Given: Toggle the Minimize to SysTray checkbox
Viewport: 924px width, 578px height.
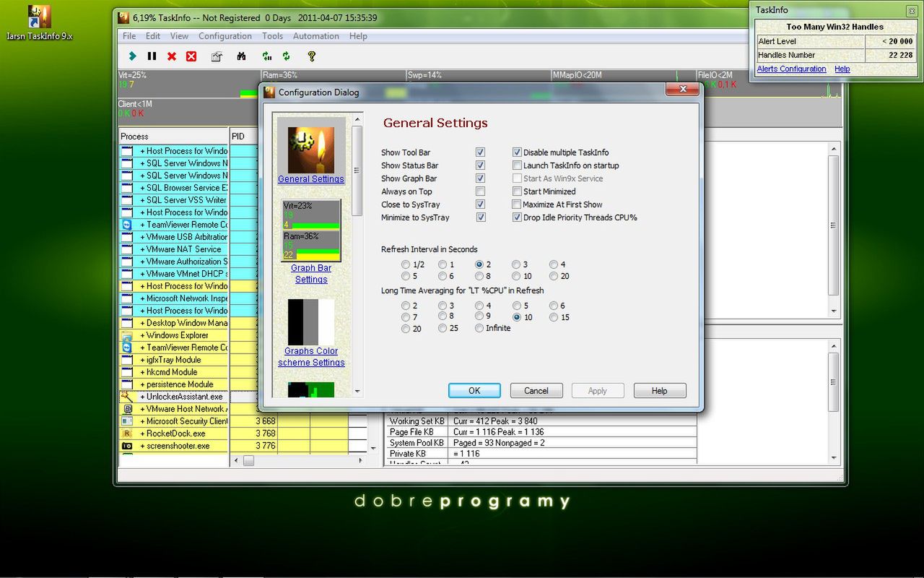Looking at the screenshot, I should (x=480, y=217).
